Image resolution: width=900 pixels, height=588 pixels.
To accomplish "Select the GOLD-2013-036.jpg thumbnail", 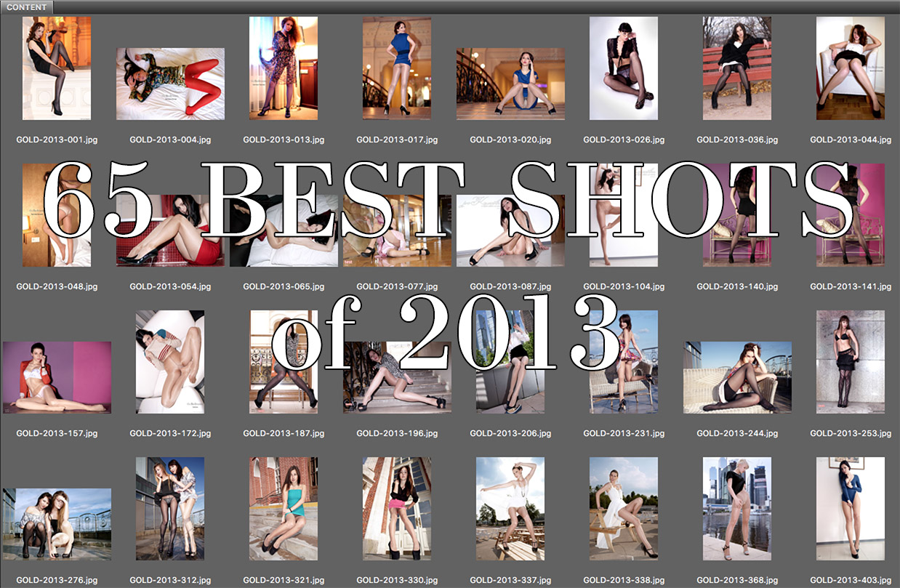I will point(737,68).
